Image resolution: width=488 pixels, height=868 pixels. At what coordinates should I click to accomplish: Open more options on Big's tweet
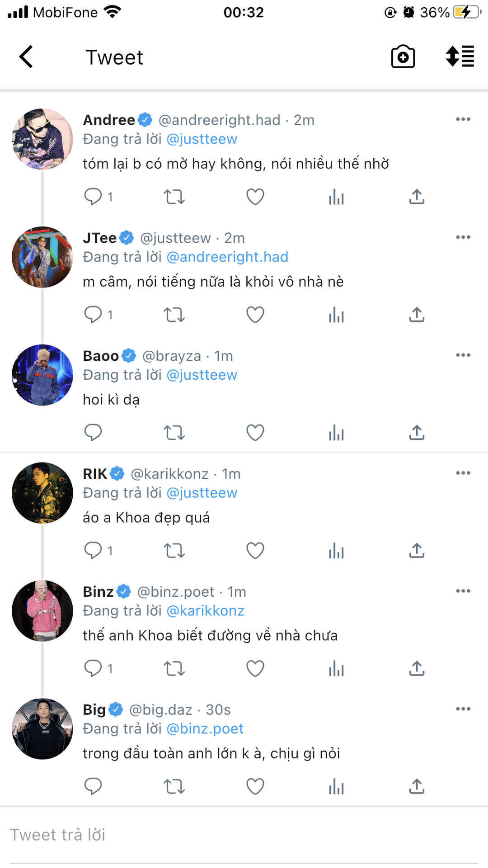(463, 709)
